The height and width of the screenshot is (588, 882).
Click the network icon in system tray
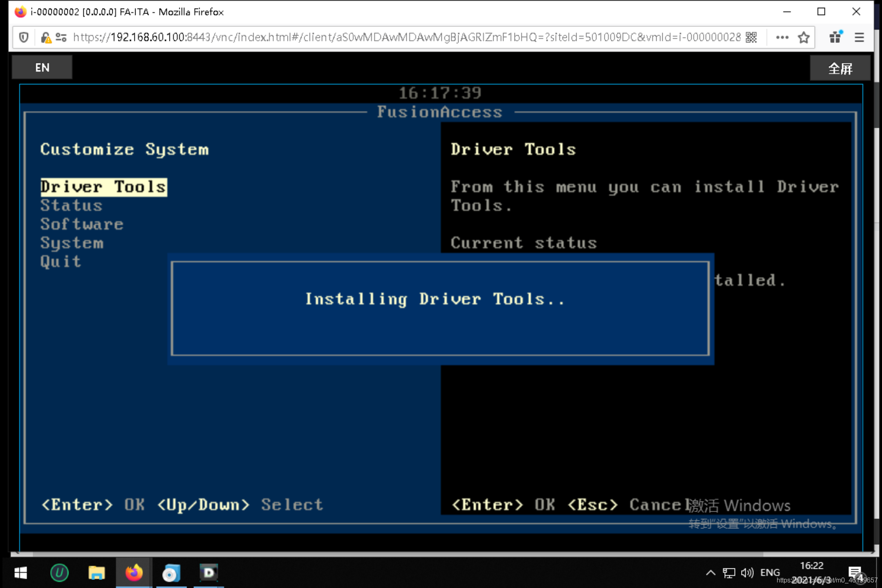[x=729, y=573]
